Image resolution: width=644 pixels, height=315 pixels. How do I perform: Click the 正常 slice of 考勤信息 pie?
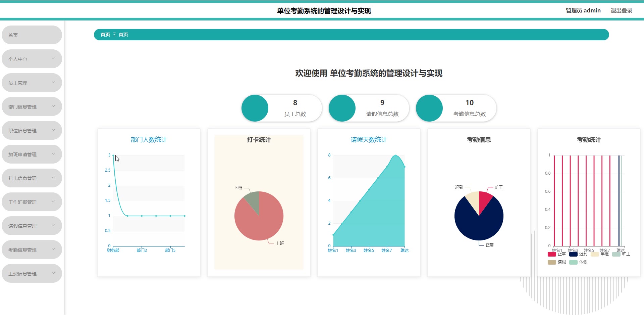[479, 225]
